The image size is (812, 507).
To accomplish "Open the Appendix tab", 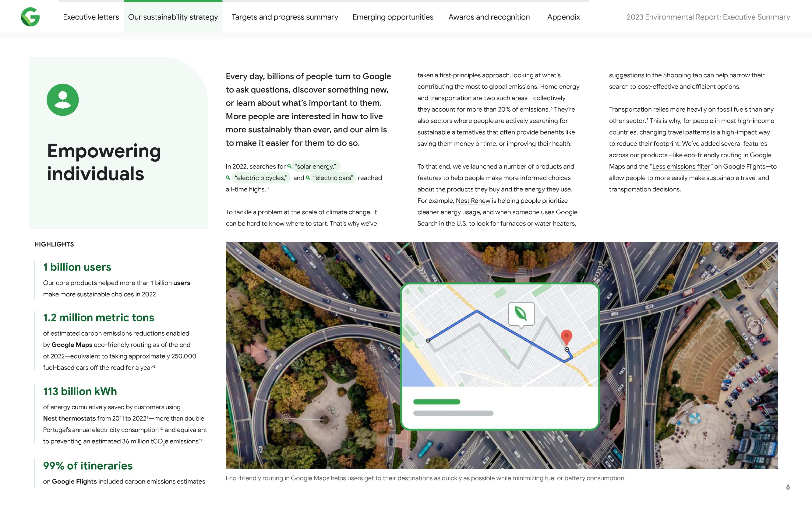I will coord(563,17).
